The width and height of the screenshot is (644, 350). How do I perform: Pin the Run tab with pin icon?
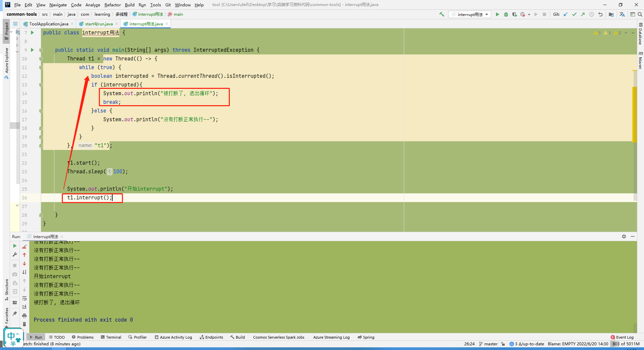coord(15,313)
